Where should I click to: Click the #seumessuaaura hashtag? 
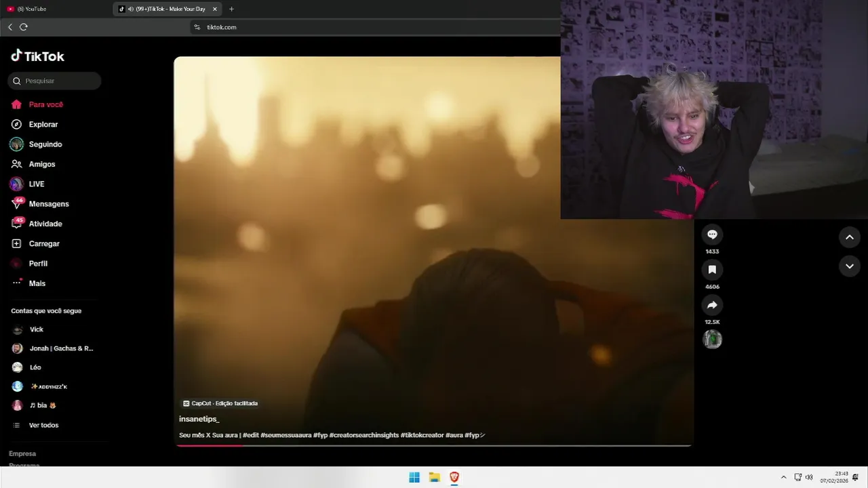(286, 435)
